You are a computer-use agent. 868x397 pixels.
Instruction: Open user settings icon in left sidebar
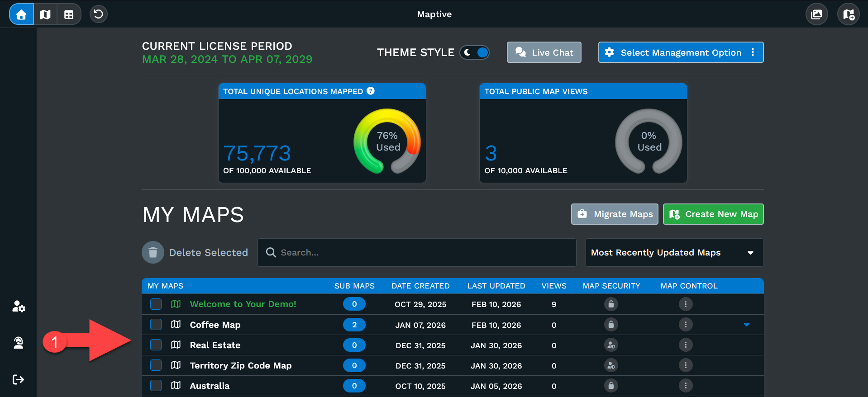coord(19,307)
